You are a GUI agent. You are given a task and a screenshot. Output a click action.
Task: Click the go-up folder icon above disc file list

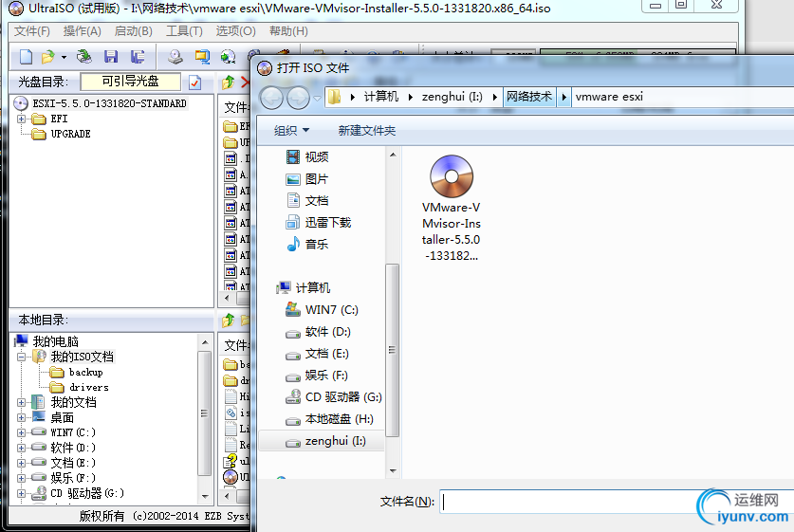pyautogui.click(x=229, y=82)
